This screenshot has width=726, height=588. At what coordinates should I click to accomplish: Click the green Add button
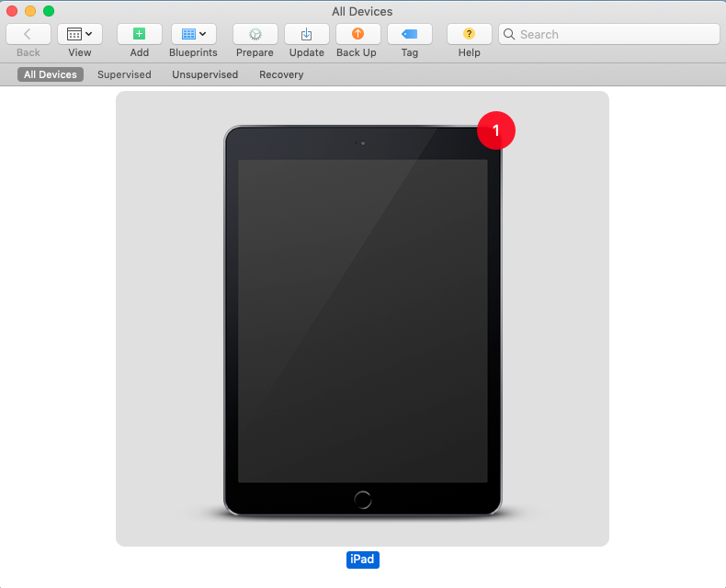point(140,34)
